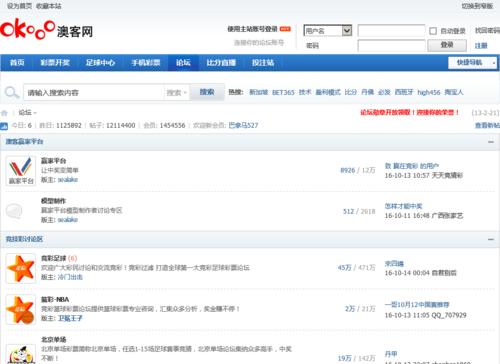This screenshot has width=500, height=364.
Task: Open moderator 冷门出击 profile
Action: 70,277
